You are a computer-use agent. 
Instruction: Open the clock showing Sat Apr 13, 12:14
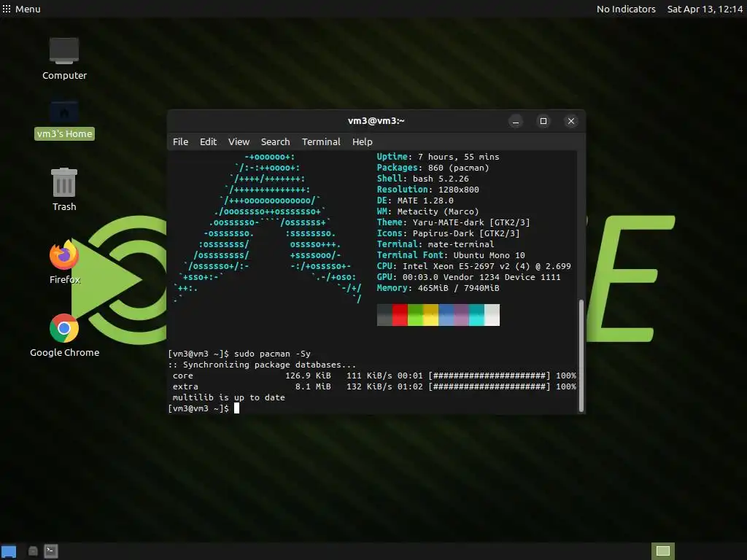pos(705,9)
